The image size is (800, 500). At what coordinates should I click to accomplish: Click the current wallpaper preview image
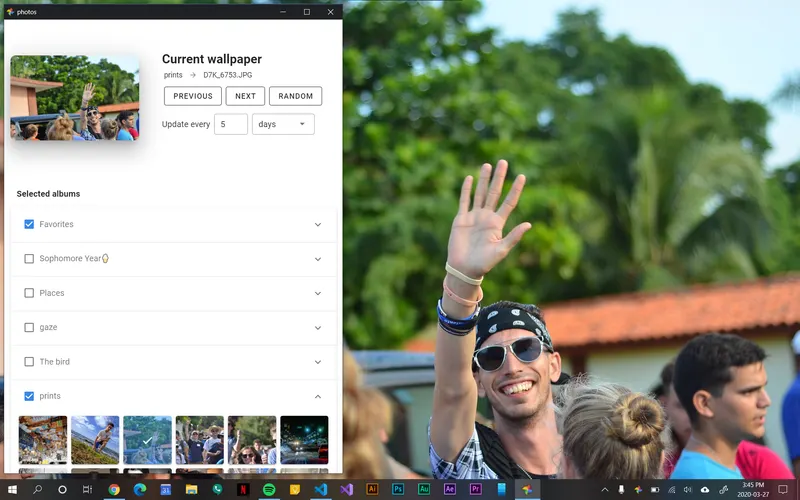tap(74, 98)
